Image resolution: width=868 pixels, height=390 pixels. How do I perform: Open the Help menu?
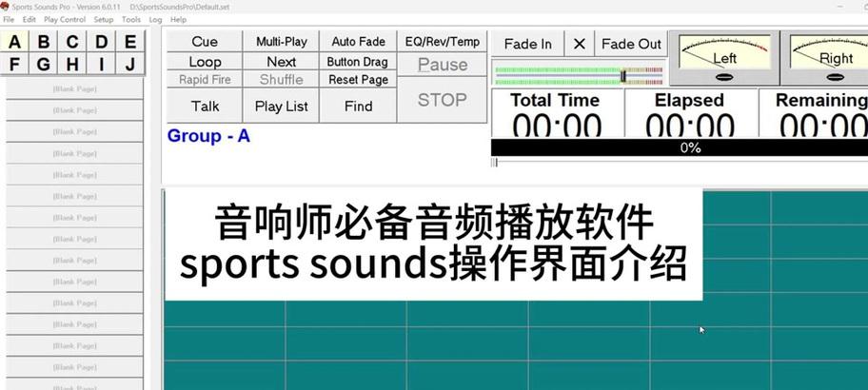point(178,19)
